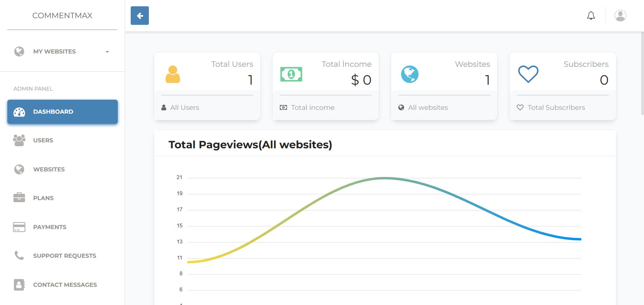
Task: Click the COMMENTMAX brand title
Action: click(62, 16)
